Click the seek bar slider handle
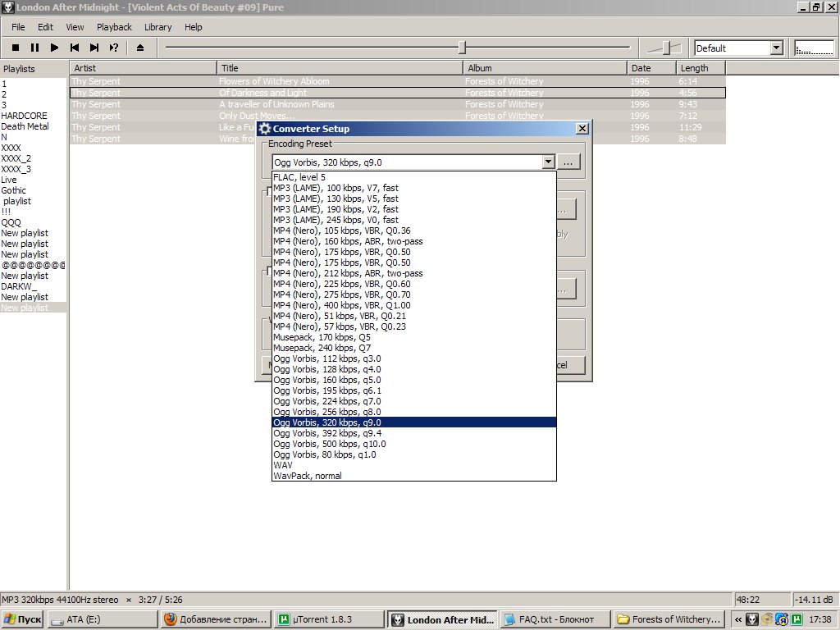 [463, 48]
